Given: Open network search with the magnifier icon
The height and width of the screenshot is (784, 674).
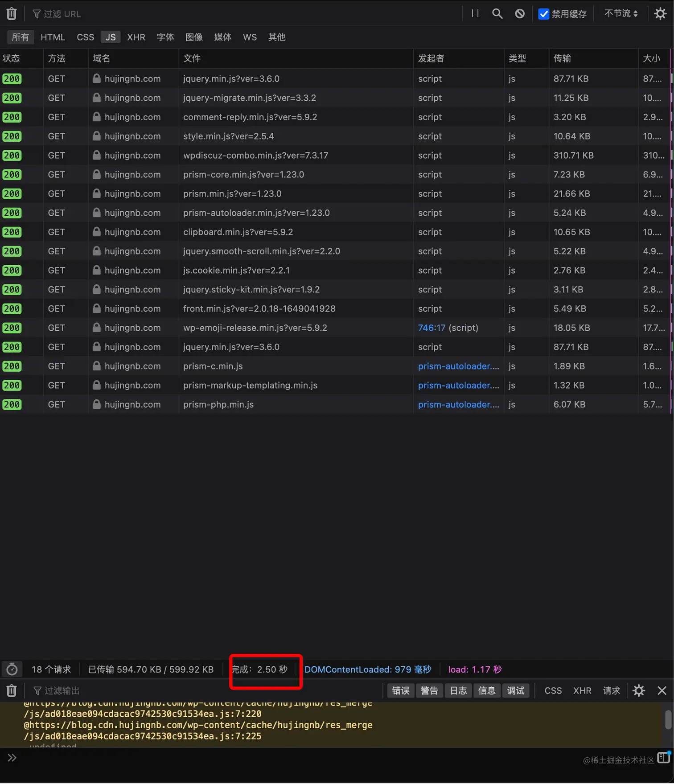Looking at the screenshot, I should [x=497, y=14].
